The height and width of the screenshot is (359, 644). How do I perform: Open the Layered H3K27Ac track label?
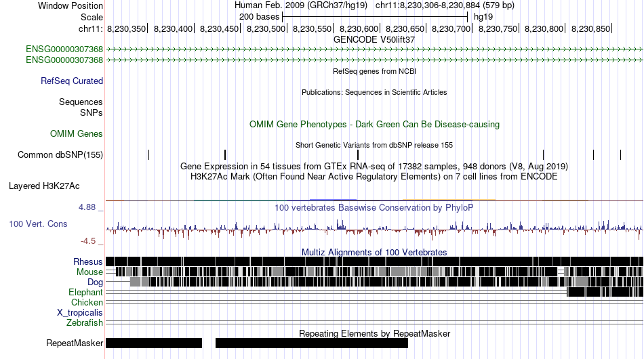[44, 186]
